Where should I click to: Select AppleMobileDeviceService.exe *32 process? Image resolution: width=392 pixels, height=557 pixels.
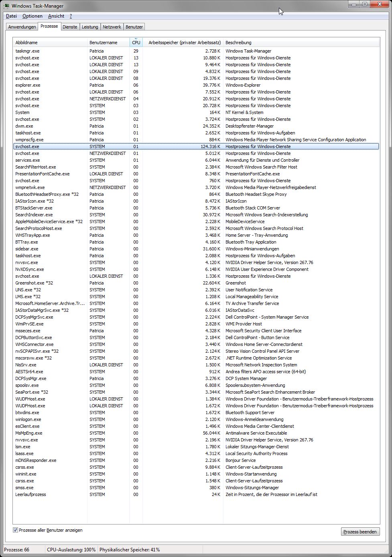click(x=196, y=222)
